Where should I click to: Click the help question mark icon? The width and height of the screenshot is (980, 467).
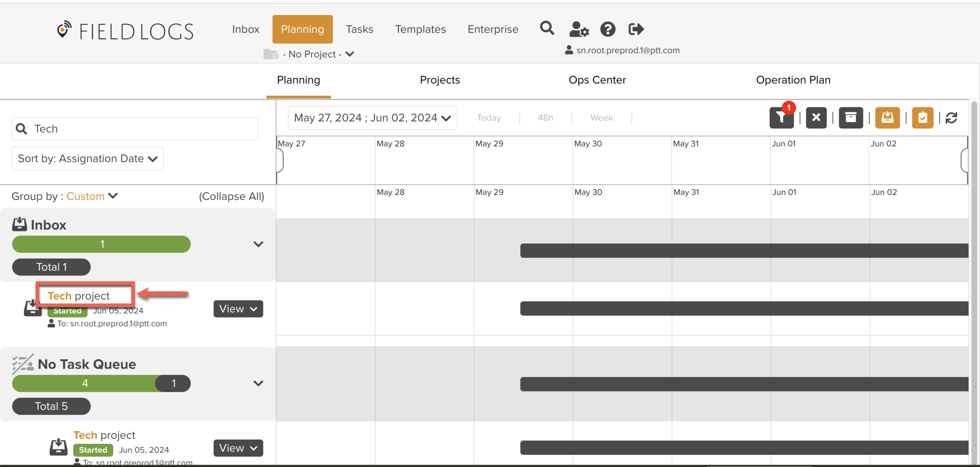tap(608, 29)
